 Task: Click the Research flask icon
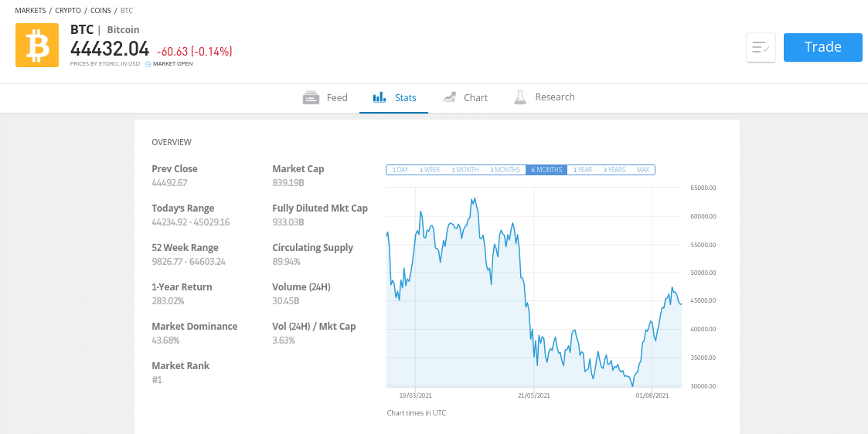coord(519,98)
